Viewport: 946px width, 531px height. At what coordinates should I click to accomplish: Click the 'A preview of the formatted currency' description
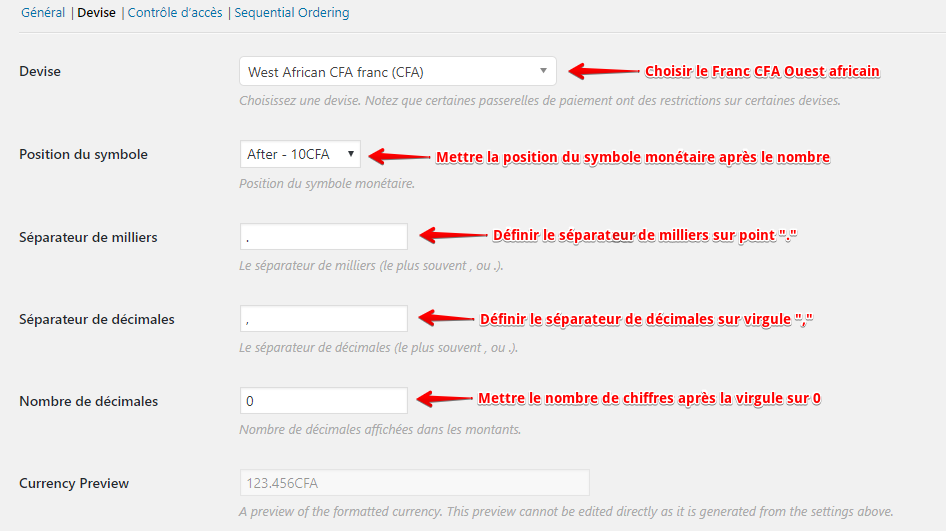click(566, 512)
